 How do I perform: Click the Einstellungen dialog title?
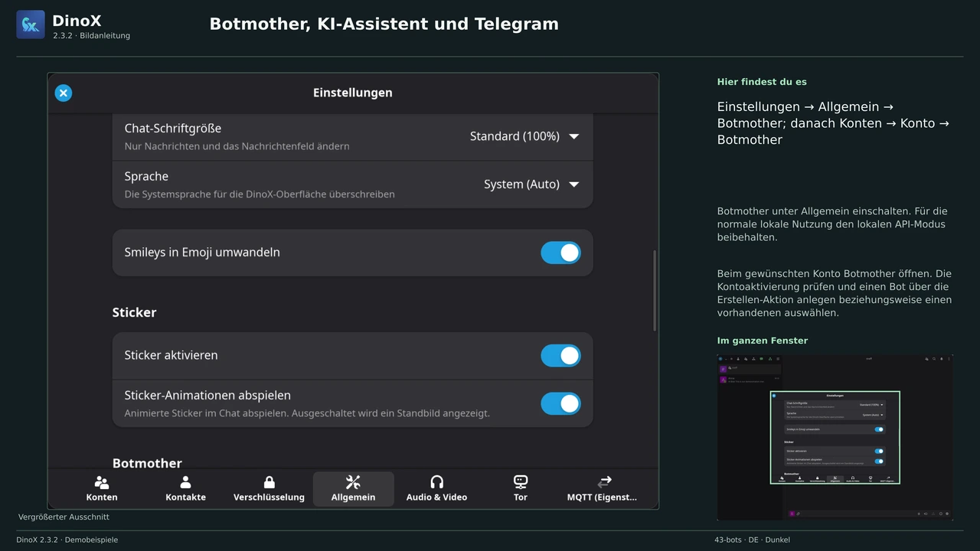[352, 93]
